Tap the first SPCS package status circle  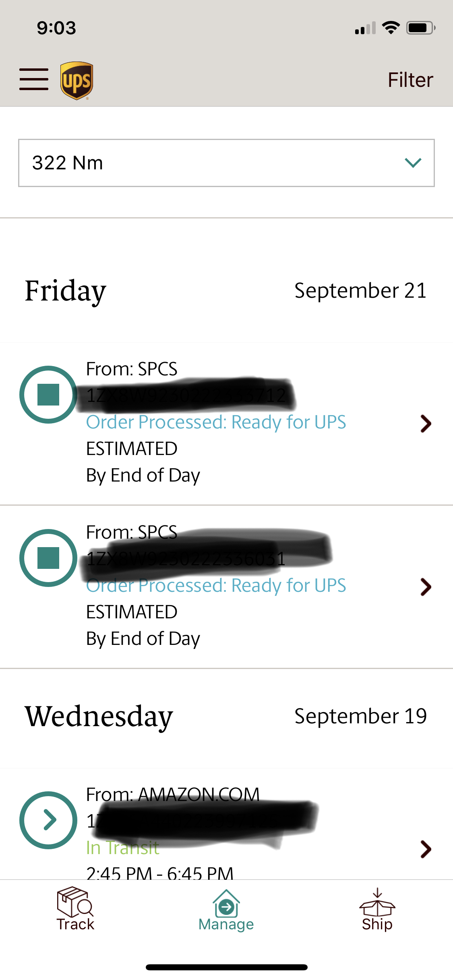[x=48, y=395]
